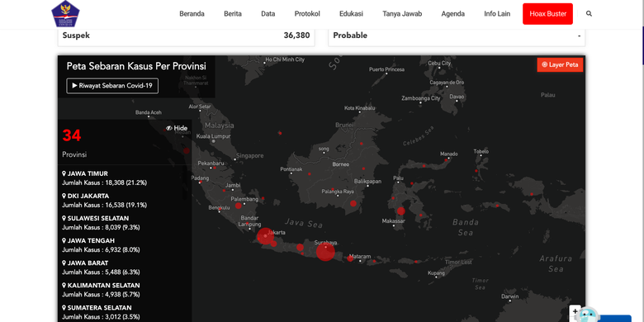Click the Suspek 36,380 card
The height and width of the screenshot is (322, 644).
(x=186, y=36)
